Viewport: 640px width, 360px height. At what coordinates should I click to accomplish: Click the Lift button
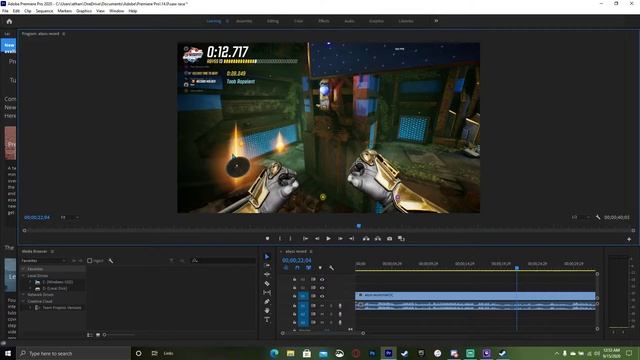click(366, 239)
